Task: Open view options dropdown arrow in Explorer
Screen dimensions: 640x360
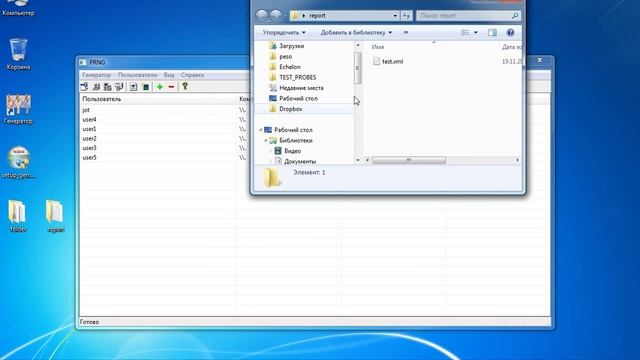Action: coord(476,32)
